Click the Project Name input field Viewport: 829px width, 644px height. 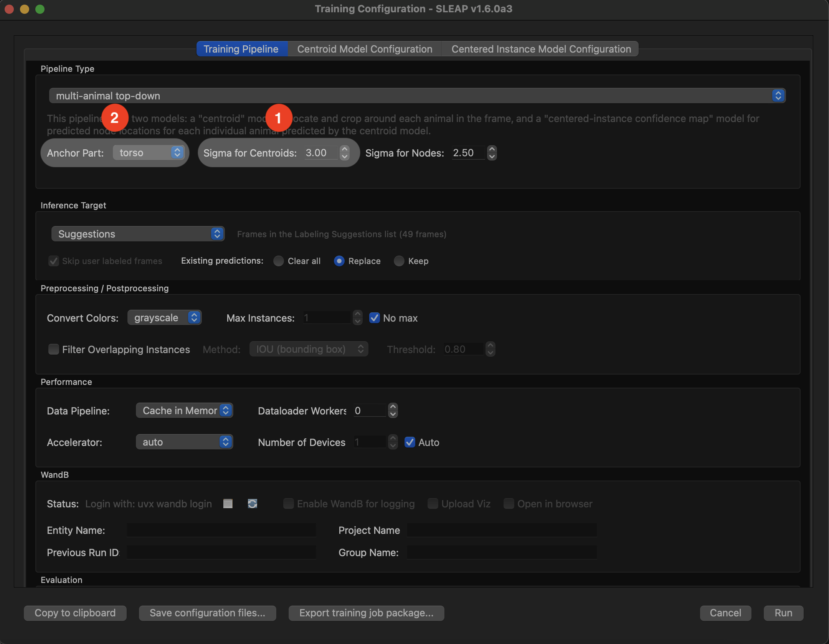[x=502, y=530]
